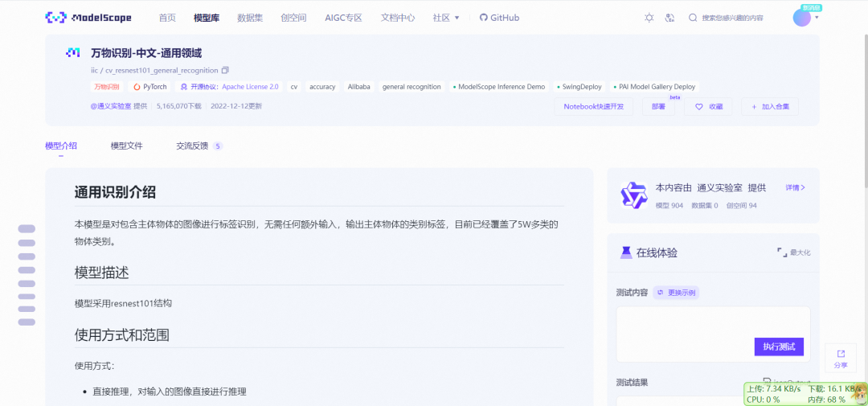Open the 新消息 notification badge
The height and width of the screenshot is (406, 868).
[x=811, y=8]
